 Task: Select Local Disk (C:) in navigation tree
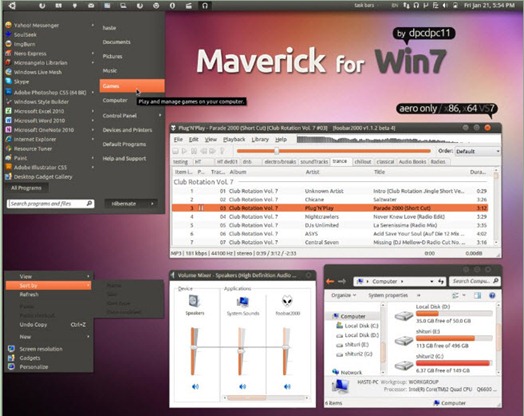[x=357, y=325]
